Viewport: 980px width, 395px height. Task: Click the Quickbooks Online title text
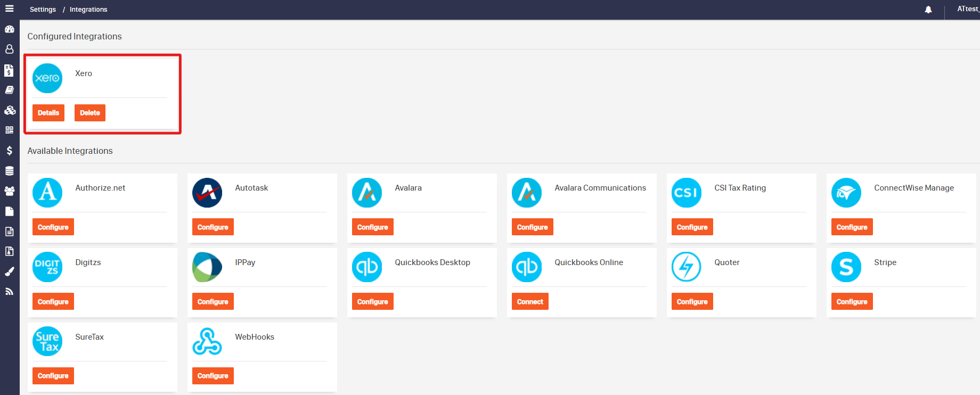[589, 262]
